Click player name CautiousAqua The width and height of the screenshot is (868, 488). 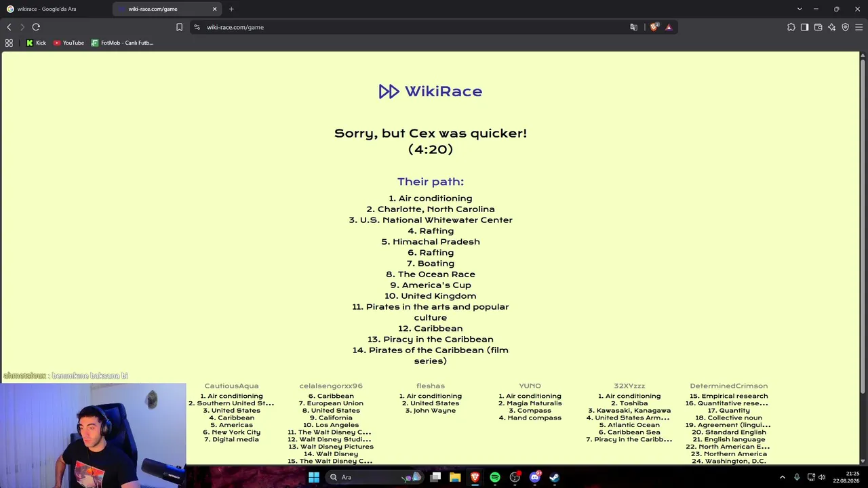click(231, 386)
